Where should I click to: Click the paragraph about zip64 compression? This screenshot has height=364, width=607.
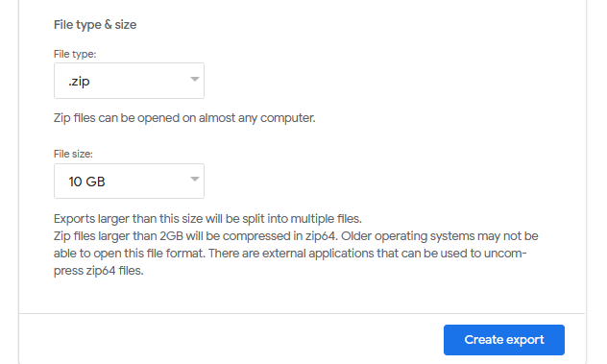296,254
